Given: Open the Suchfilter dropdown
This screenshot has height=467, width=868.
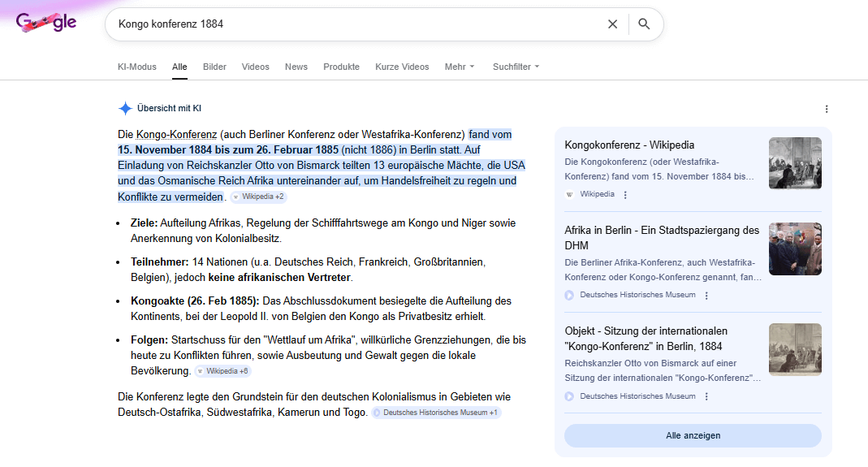Looking at the screenshot, I should pyautogui.click(x=516, y=67).
